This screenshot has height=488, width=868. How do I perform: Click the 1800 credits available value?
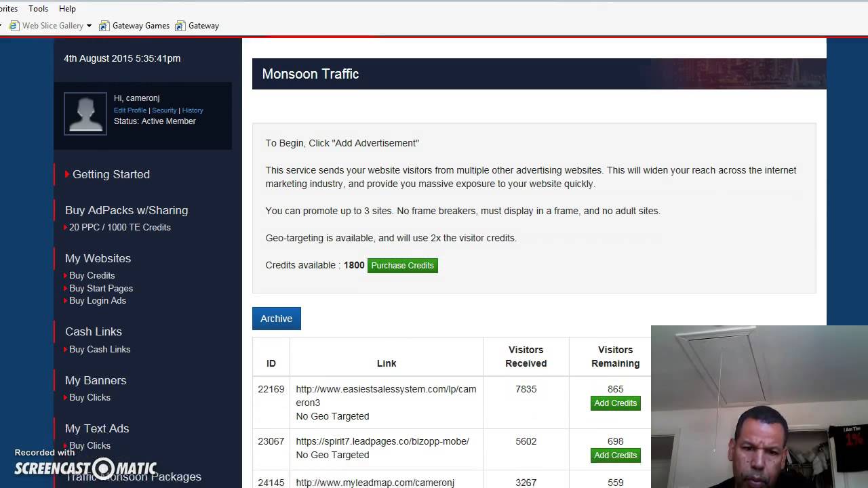(354, 265)
